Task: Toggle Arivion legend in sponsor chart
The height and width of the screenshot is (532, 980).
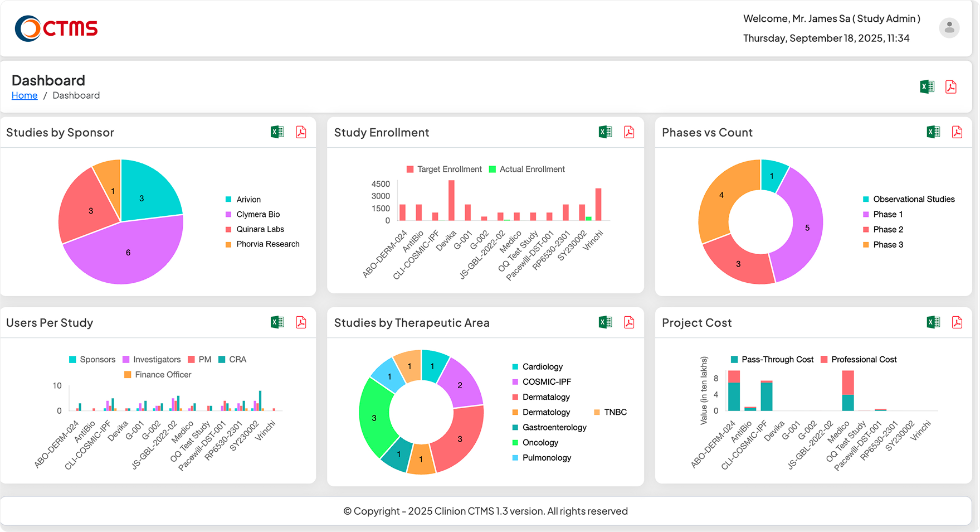Action: click(x=243, y=199)
